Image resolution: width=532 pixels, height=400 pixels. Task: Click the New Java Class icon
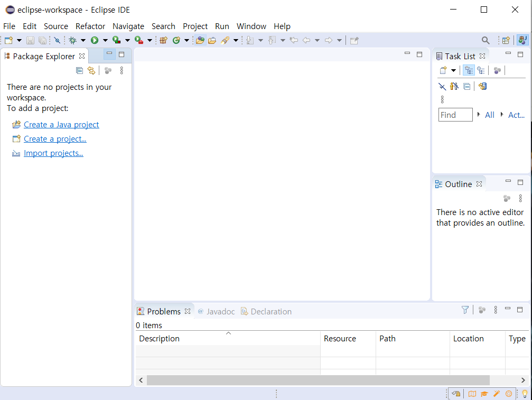click(x=176, y=40)
